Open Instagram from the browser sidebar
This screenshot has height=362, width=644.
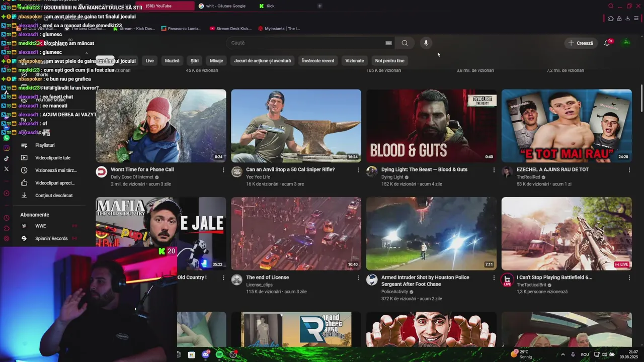tap(7, 148)
